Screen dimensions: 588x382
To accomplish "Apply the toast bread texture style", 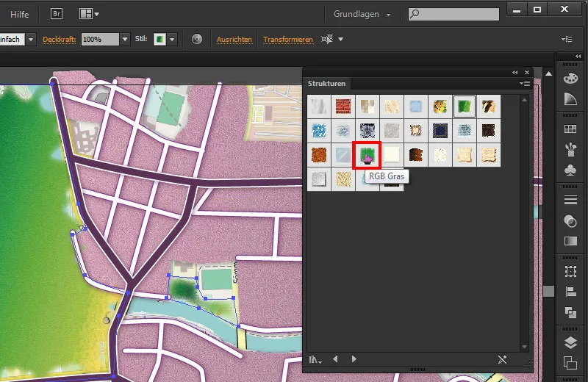I will tap(465, 155).
